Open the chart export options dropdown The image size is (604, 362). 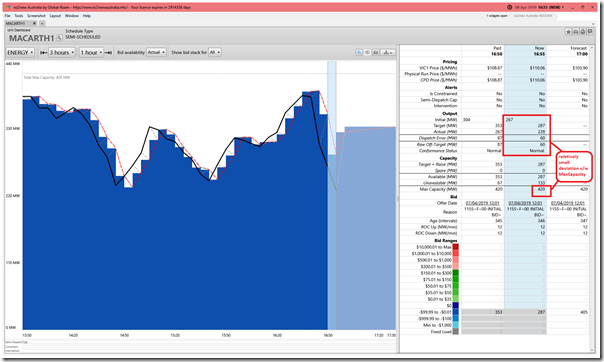pyautogui.click(x=388, y=52)
